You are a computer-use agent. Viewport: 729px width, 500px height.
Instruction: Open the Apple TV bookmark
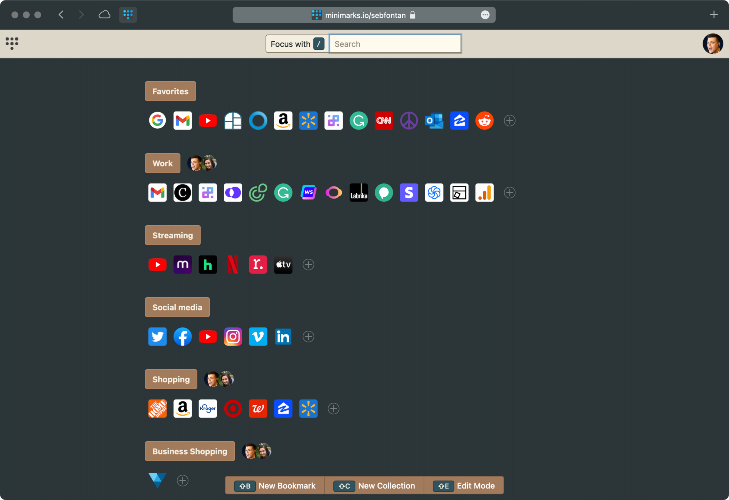coord(283,265)
